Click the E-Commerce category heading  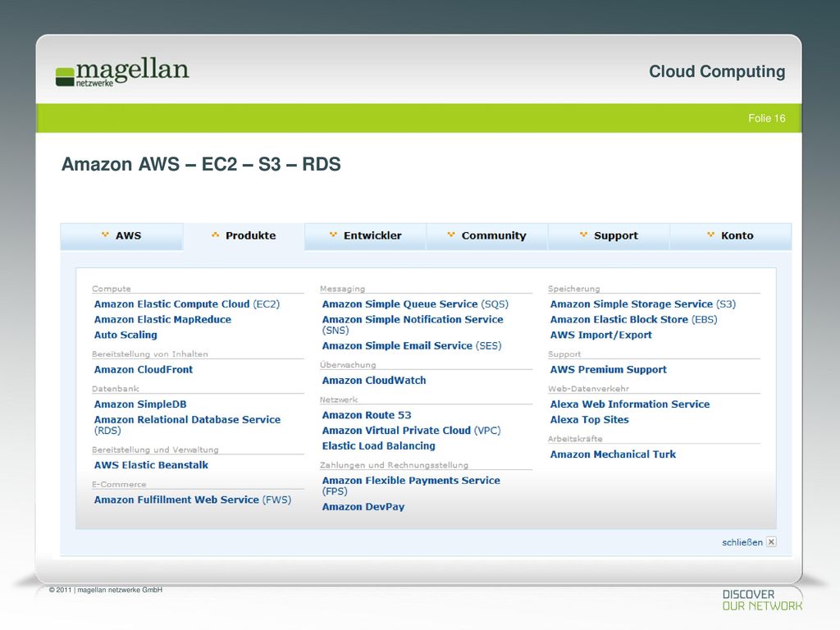click(119, 484)
